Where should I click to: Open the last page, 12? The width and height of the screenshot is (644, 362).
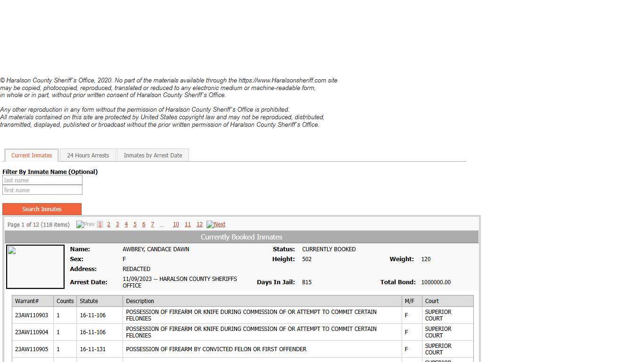tap(199, 224)
